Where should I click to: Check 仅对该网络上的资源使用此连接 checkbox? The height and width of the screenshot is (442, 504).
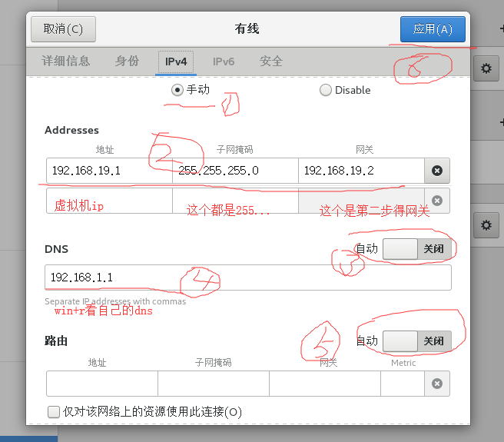(54, 412)
